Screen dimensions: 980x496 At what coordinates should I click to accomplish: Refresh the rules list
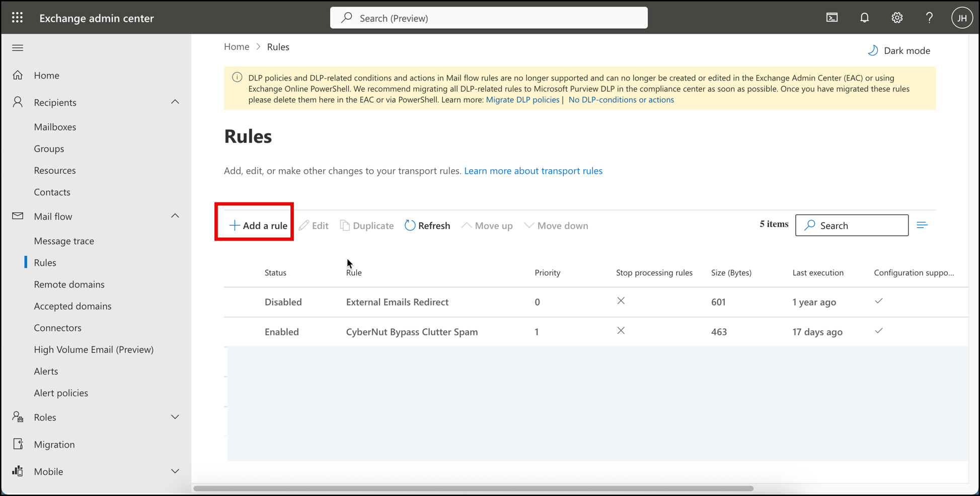click(427, 225)
